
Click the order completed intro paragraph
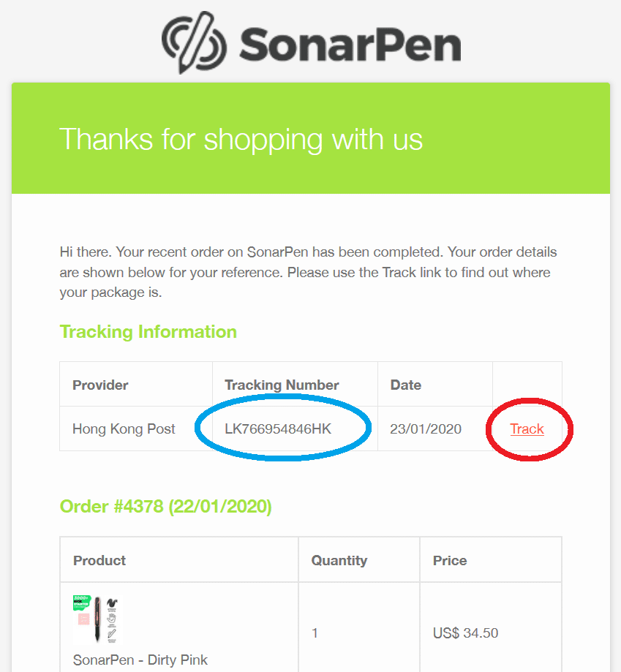307,272
